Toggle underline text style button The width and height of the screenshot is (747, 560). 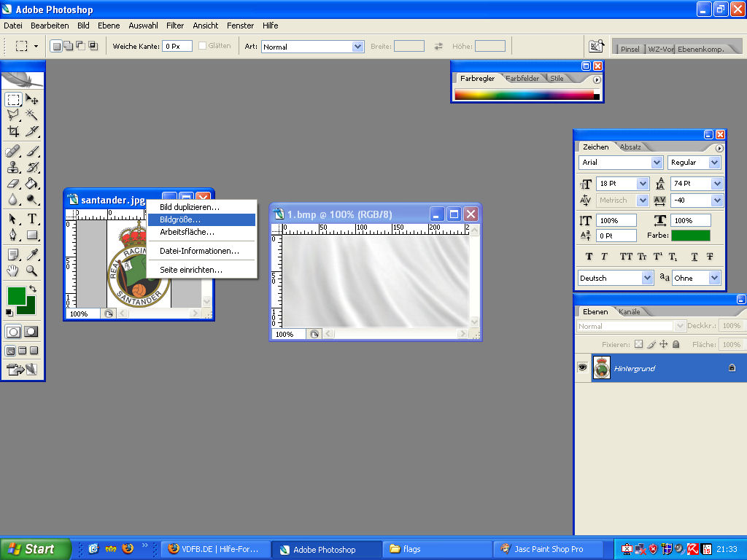tap(694, 257)
